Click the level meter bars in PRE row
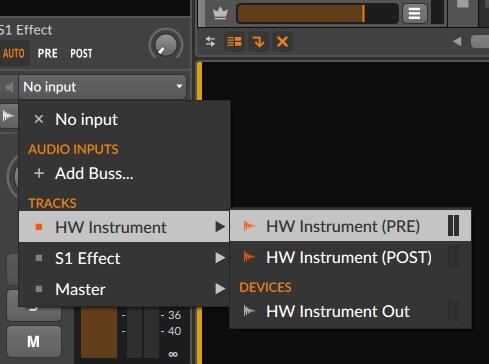Viewport: 489px width, 364px height. click(454, 226)
